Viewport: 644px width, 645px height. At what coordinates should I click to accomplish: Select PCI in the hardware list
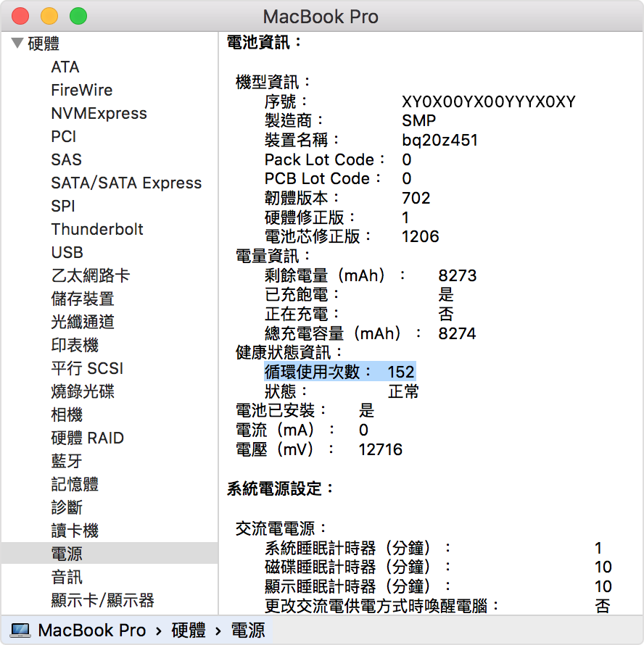(x=63, y=136)
